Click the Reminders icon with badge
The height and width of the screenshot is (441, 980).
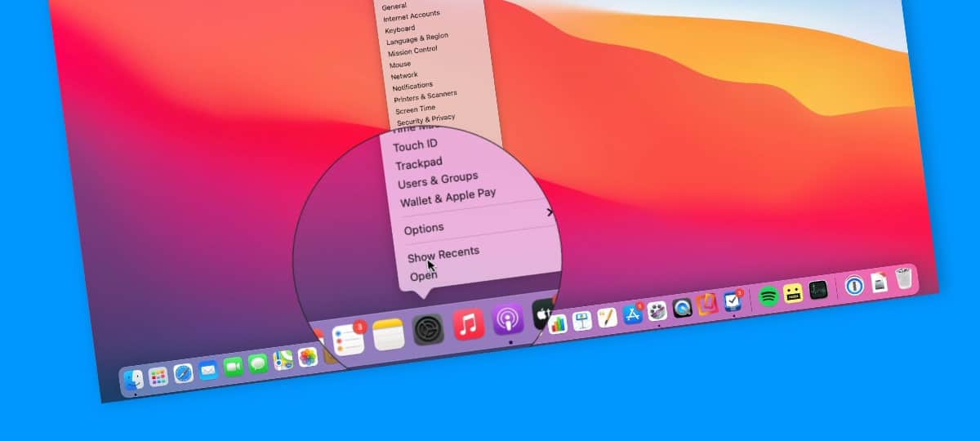click(x=349, y=340)
